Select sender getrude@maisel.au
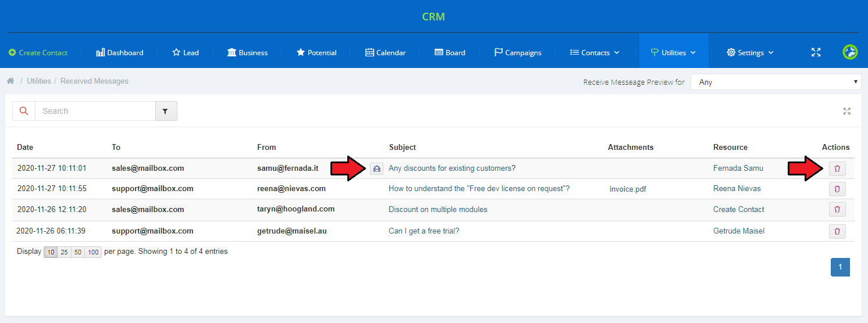Image resolution: width=868 pixels, height=323 pixels. [292, 231]
